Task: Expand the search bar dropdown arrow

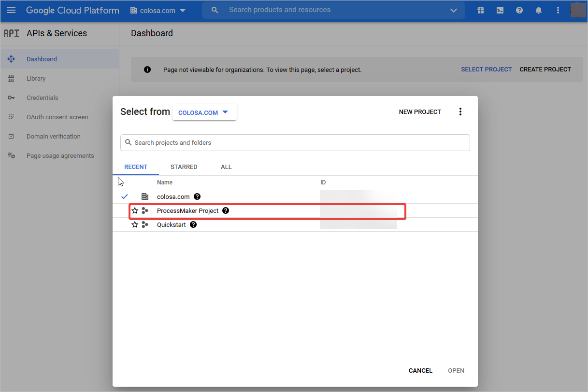Action: (x=453, y=10)
